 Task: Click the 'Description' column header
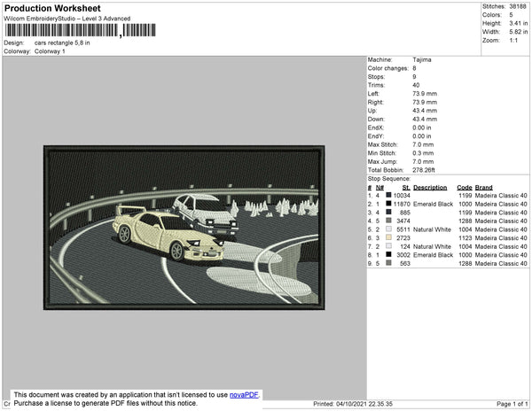point(430,188)
